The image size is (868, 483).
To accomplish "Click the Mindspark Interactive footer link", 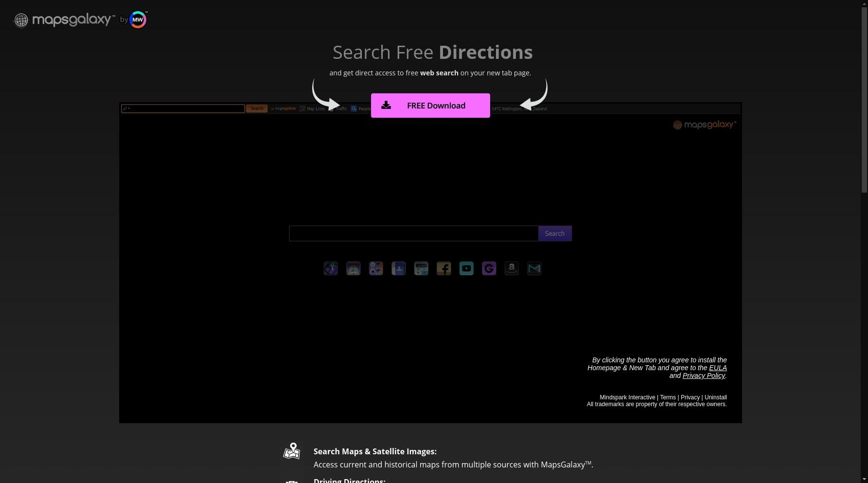I will click(627, 397).
